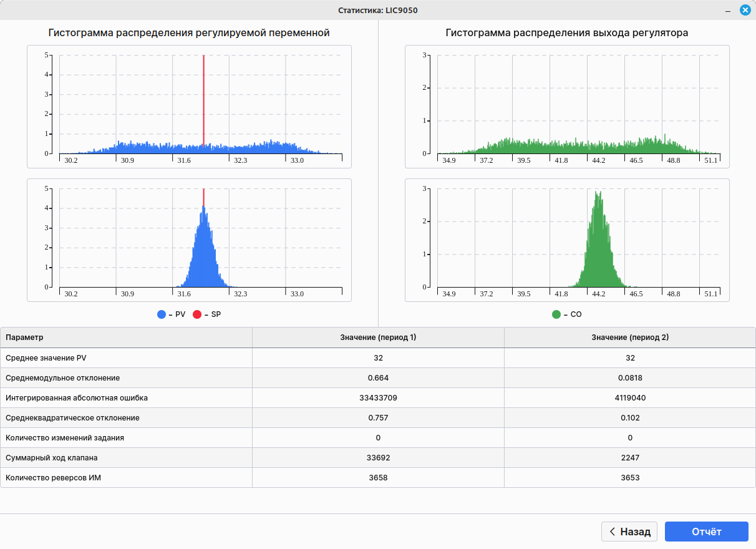Click the green CO legend circle
The height and width of the screenshot is (549, 756).
coord(556,314)
